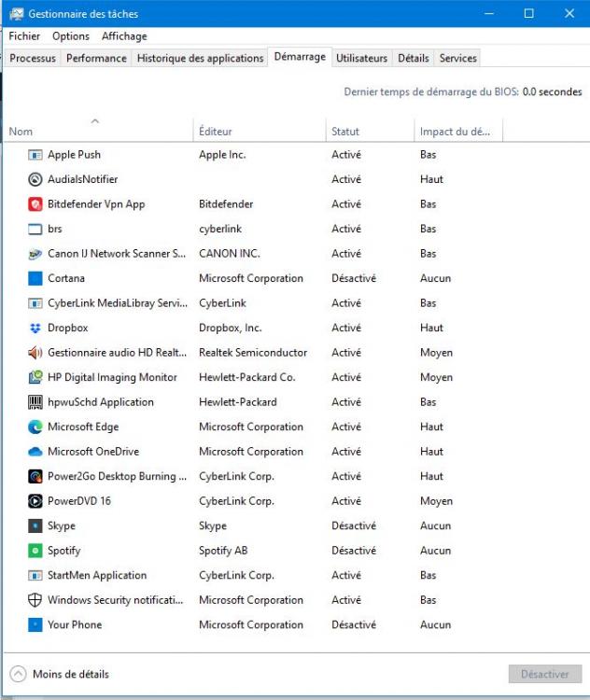590x700 pixels.
Task: Click the Power2Go Desktop Burning icon
Action: [x=35, y=476]
